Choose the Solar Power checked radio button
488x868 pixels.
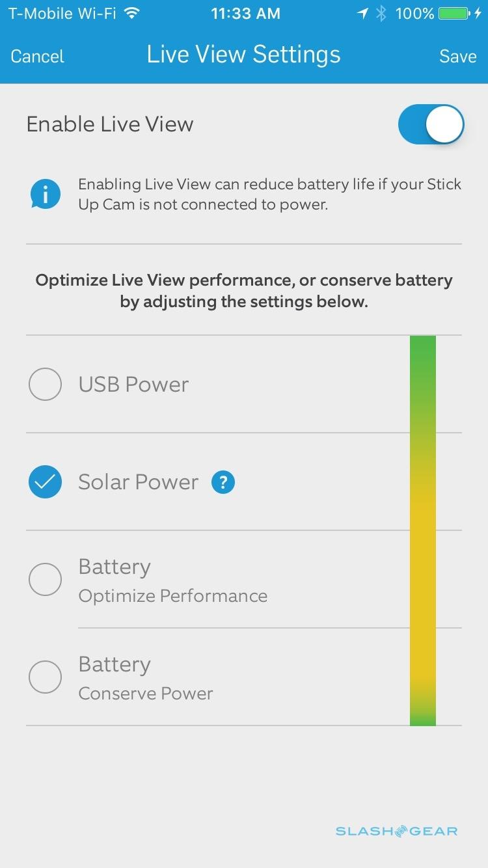(x=45, y=482)
